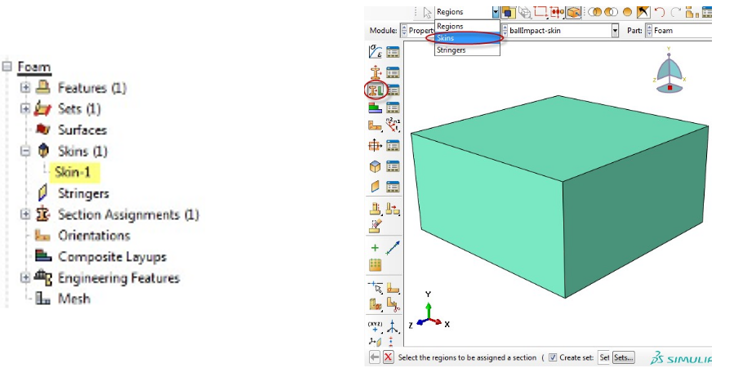Choose Skins in the dropdown list
Image resolution: width=730 pixels, height=376 pixels.
467,38
